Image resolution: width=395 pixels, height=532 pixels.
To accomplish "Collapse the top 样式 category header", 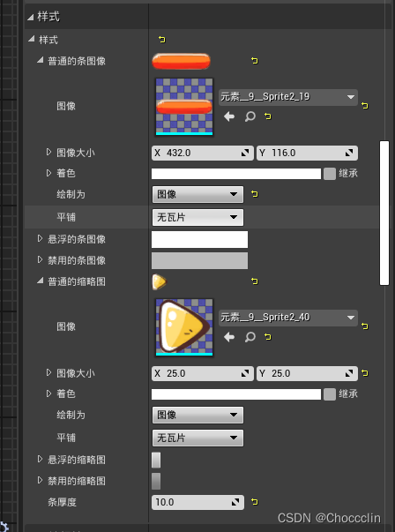I will click(x=31, y=17).
